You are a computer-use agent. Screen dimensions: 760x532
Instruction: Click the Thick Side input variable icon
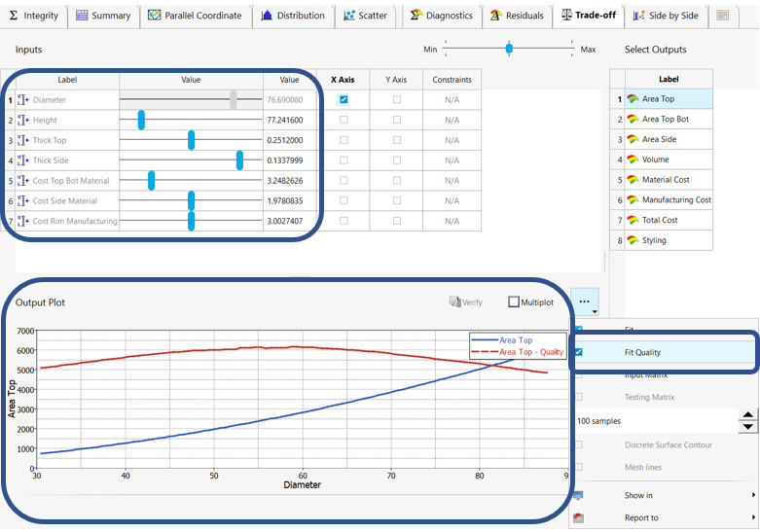tap(23, 160)
